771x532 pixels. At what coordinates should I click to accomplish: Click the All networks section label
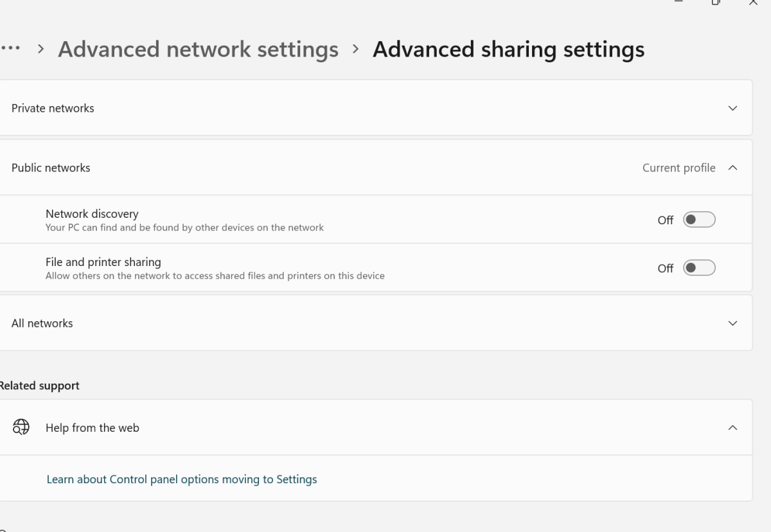42,323
